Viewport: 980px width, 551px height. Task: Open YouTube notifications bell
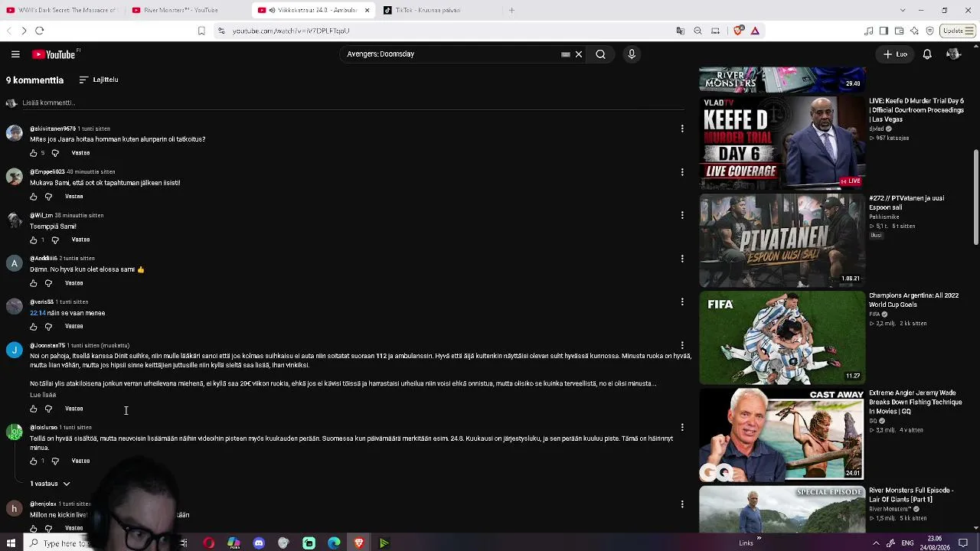point(927,54)
